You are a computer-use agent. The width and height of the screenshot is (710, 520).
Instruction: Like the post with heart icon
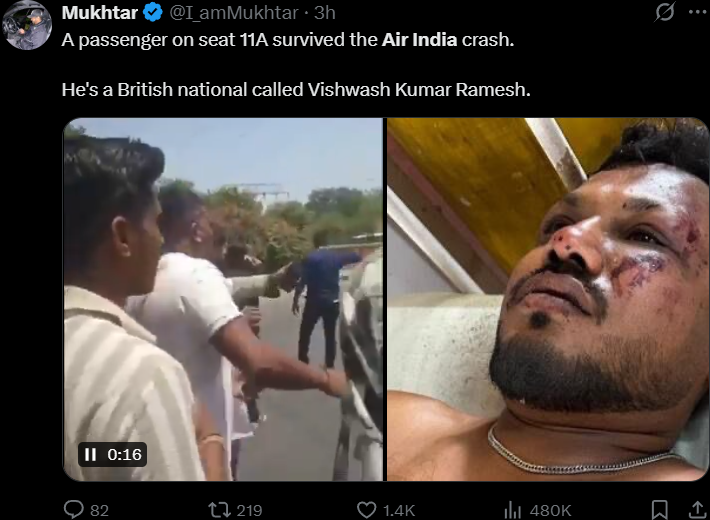pyautogui.click(x=367, y=510)
